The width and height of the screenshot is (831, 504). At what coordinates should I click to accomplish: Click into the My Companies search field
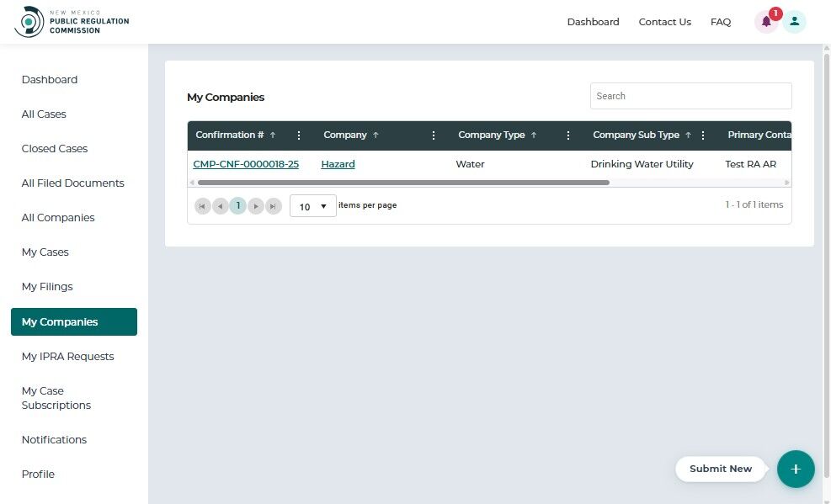[691, 96]
